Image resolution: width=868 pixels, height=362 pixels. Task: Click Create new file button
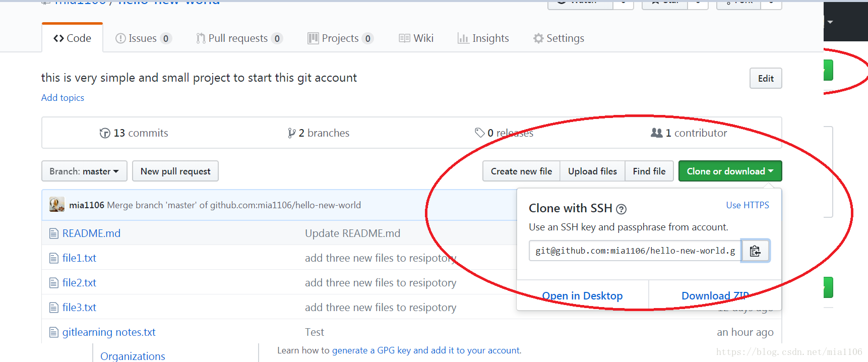point(521,171)
